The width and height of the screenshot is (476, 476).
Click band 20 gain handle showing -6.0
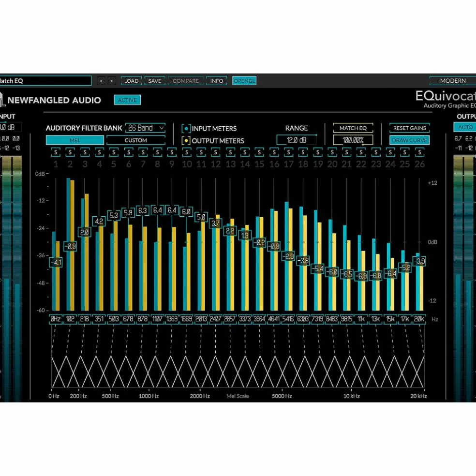(x=332, y=271)
